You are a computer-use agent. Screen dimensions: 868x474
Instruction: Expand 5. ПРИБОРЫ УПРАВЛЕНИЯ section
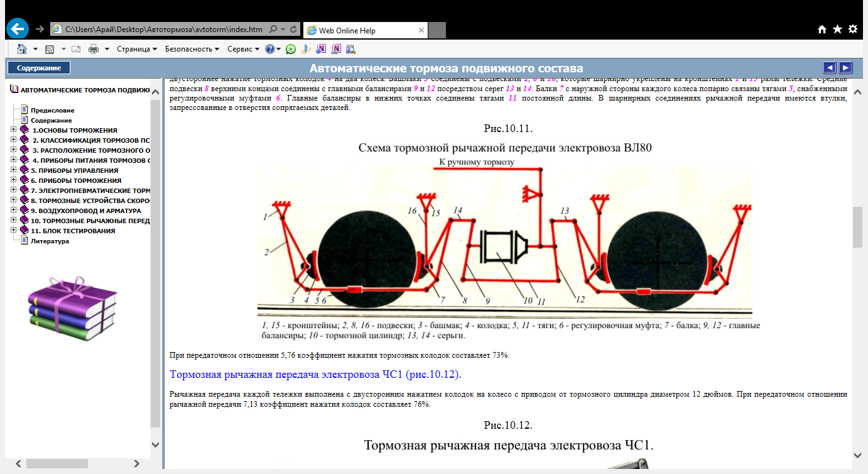pos(14,170)
